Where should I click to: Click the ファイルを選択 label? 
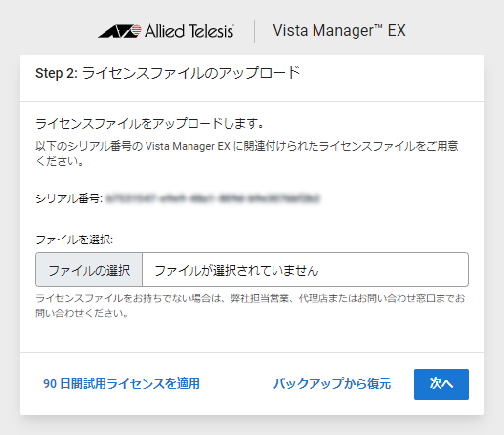[x=74, y=239]
